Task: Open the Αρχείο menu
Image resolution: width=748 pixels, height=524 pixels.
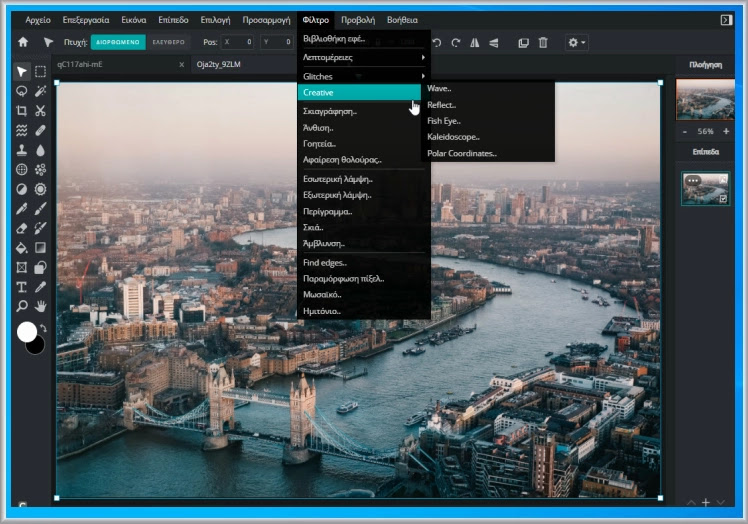Action: [x=38, y=20]
